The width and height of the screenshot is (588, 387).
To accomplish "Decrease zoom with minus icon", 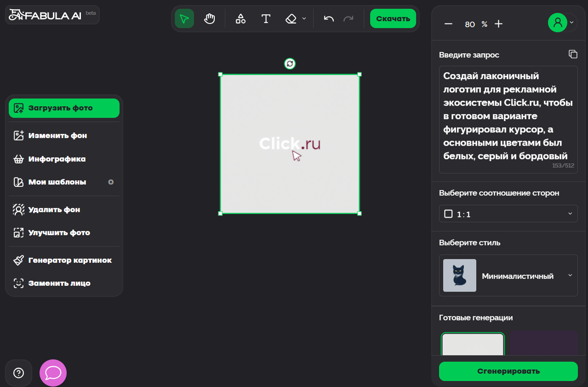I will click(x=448, y=24).
